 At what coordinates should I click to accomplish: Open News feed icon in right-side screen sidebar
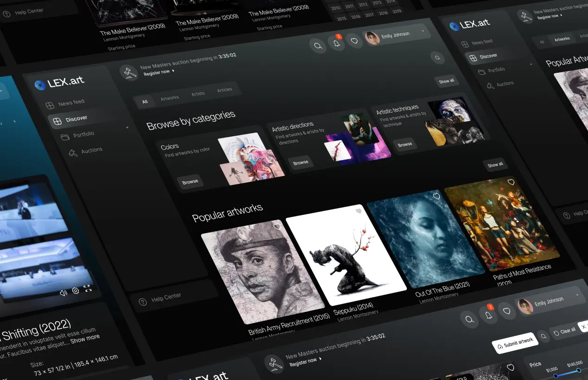tap(465, 44)
